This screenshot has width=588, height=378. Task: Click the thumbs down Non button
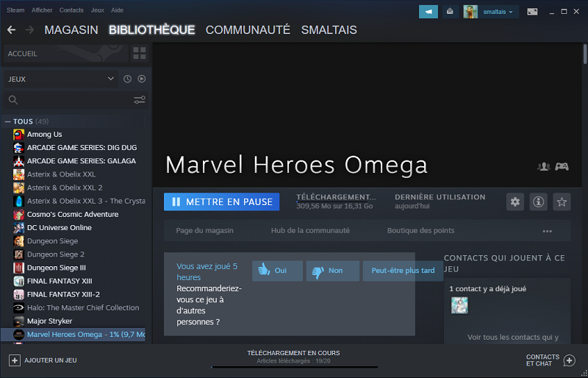coord(333,271)
